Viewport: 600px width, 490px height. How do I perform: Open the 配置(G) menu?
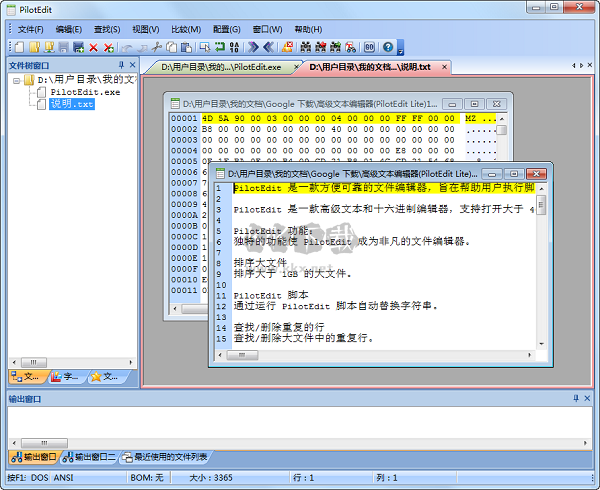227,29
